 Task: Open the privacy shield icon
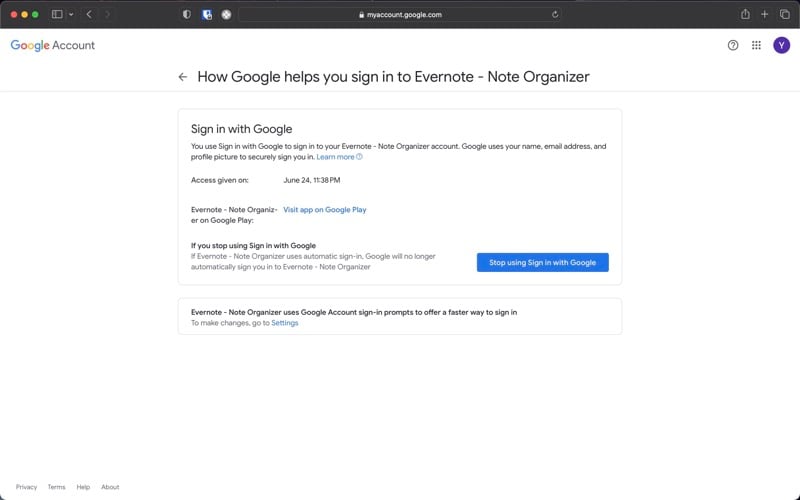point(187,14)
